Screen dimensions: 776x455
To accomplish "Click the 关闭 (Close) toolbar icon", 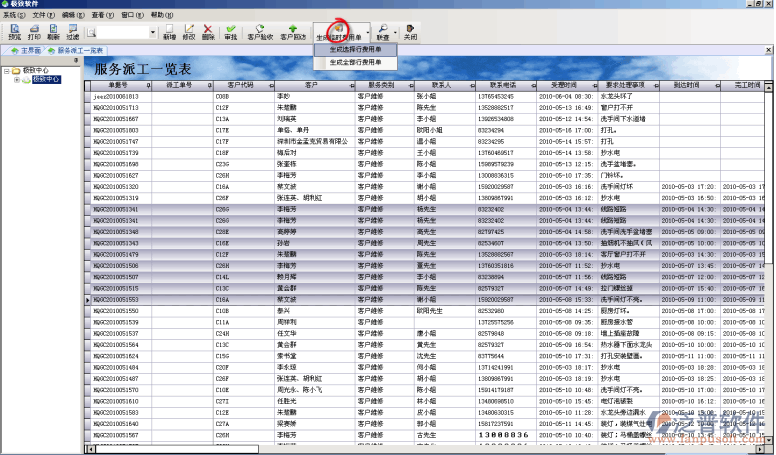I will pos(410,31).
